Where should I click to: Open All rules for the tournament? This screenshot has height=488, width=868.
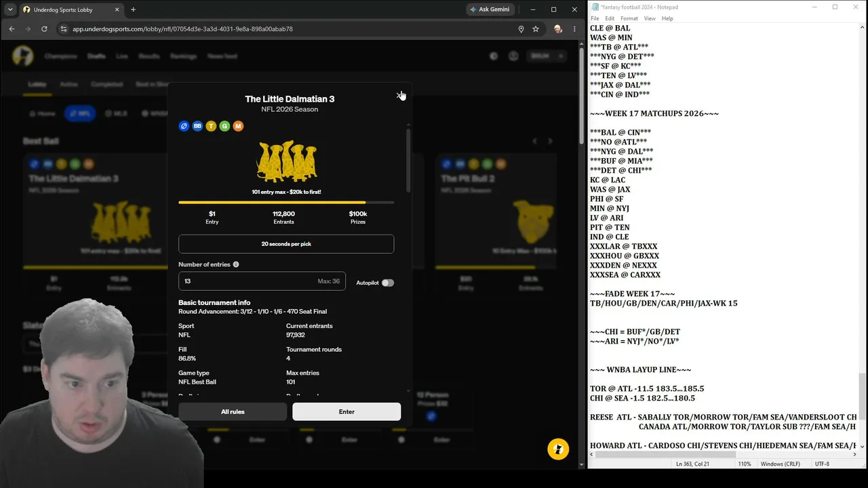coord(233,411)
